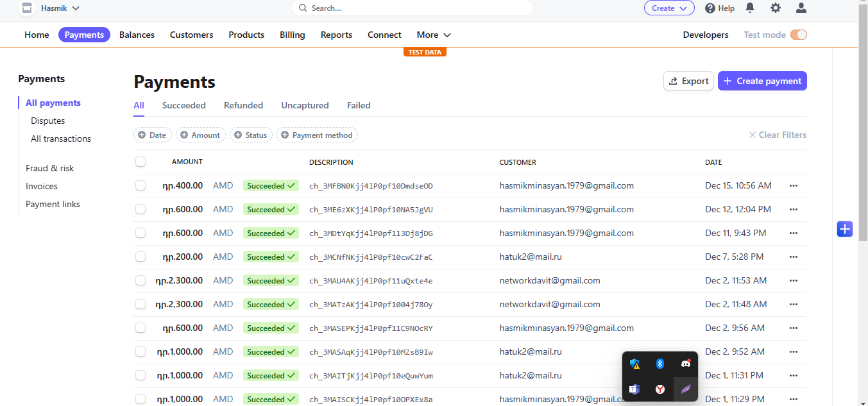The image size is (868, 406).
Task: Select checkbox for ch_3MCNfNKjj4lP0pf10cwC2FaC payment
Action: coord(140,257)
